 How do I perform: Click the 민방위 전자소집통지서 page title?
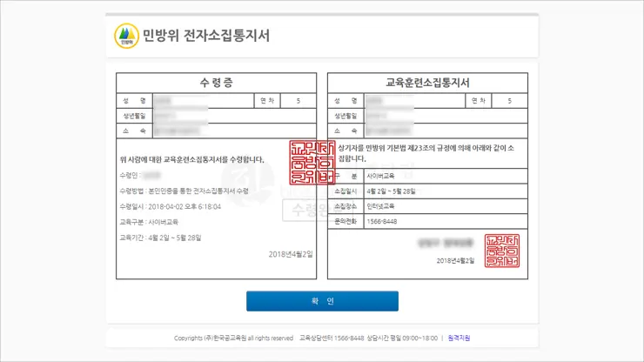206,36
